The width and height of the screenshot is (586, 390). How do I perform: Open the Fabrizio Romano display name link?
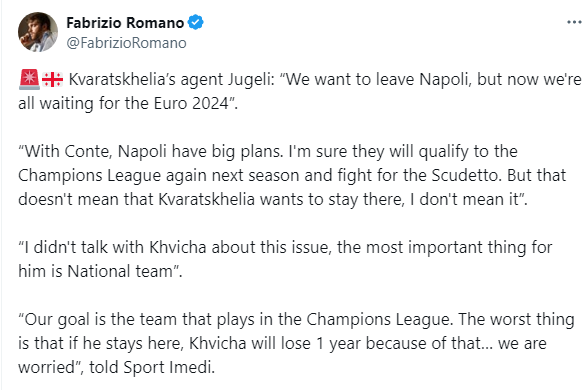pos(125,23)
